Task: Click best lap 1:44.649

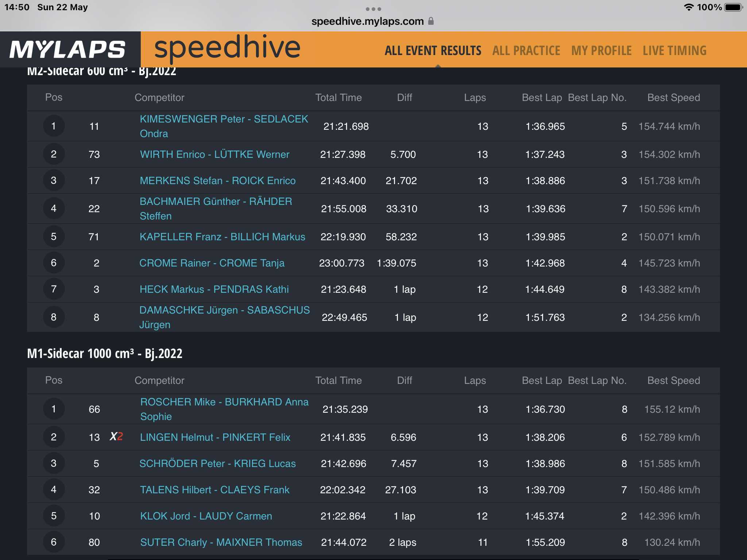Action: click(x=545, y=289)
